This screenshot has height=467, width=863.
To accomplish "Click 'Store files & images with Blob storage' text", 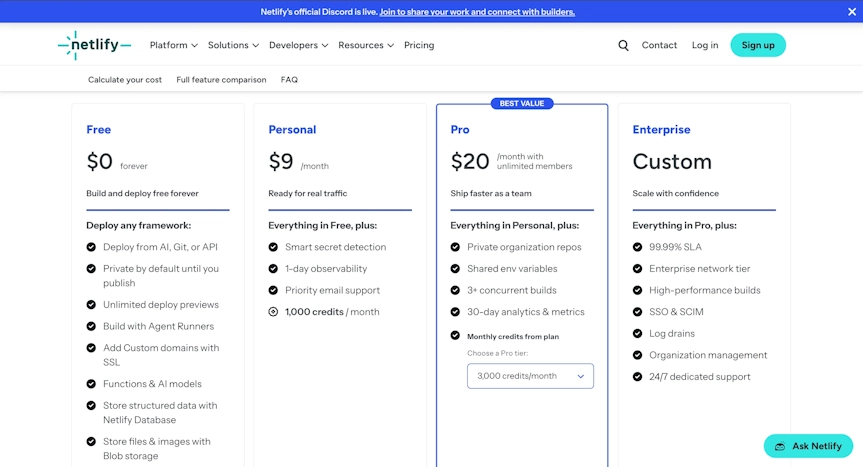I will coord(157,448).
